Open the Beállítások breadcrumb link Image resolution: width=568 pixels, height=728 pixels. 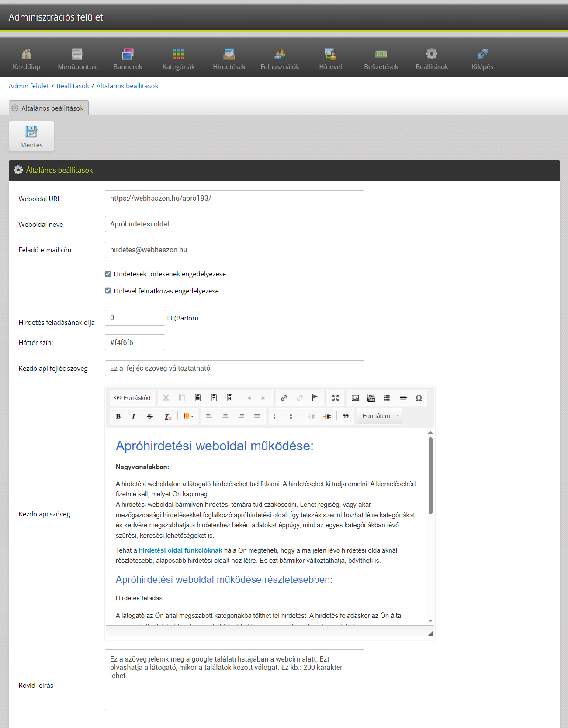point(73,86)
